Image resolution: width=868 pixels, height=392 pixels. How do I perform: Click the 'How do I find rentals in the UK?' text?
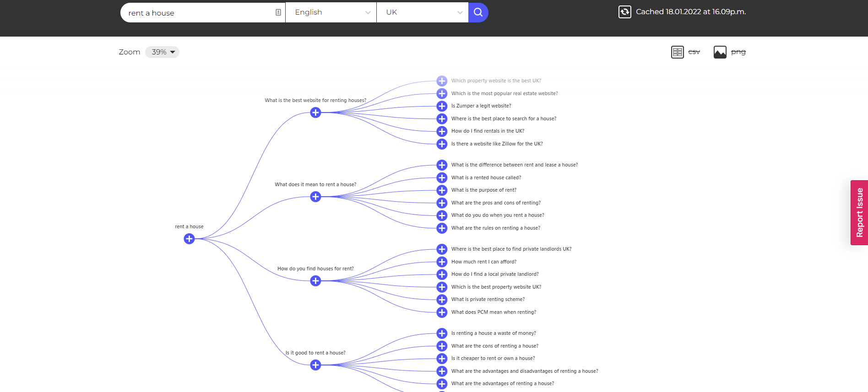tap(488, 131)
